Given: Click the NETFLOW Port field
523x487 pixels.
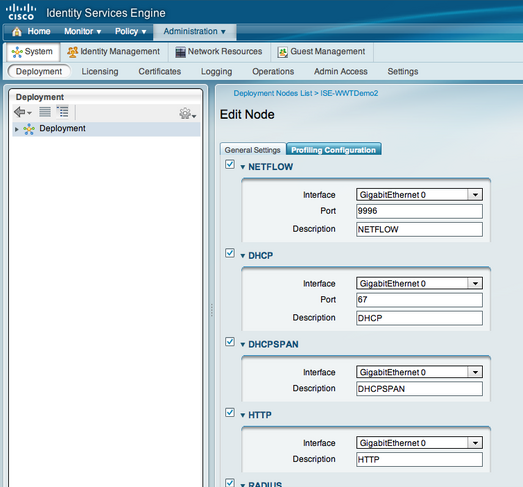Looking at the screenshot, I should click(419, 211).
